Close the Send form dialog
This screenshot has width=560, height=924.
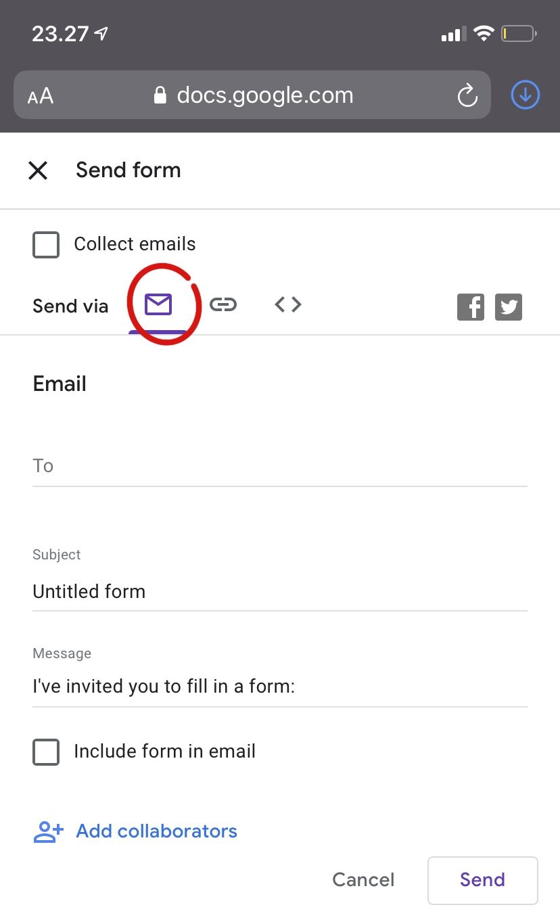(38, 170)
